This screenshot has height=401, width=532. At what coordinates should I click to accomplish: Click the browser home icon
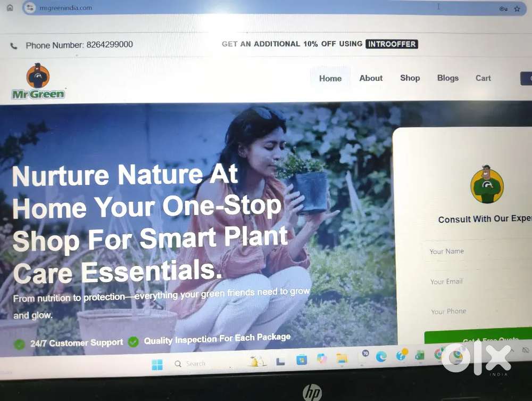[10, 7]
